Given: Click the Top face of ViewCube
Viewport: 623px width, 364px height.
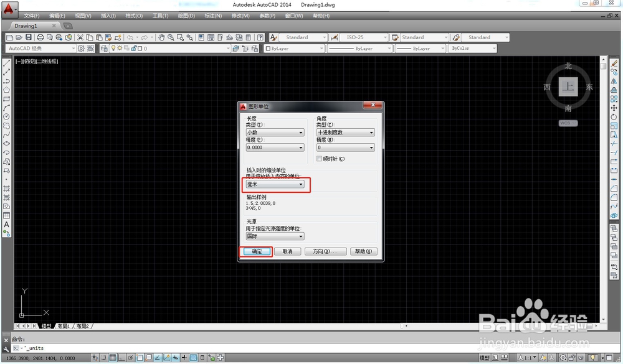Looking at the screenshot, I should [x=568, y=86].
